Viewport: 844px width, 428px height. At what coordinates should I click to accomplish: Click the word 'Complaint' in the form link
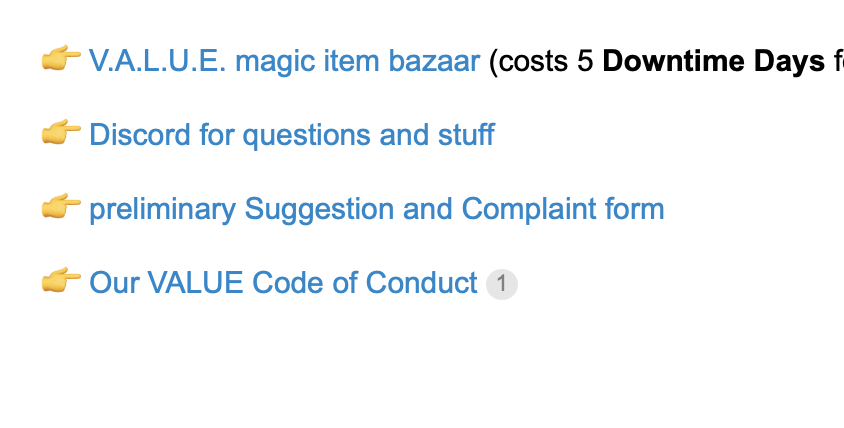529,209
